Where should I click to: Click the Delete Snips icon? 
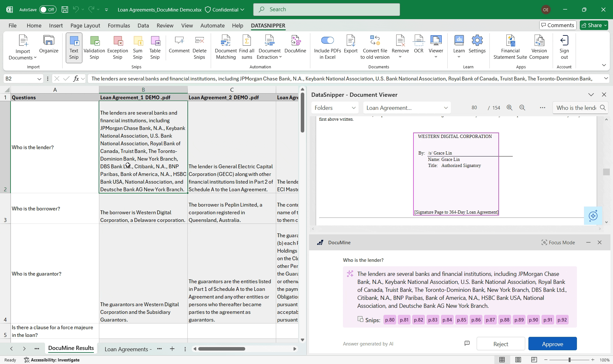(199, 42)
